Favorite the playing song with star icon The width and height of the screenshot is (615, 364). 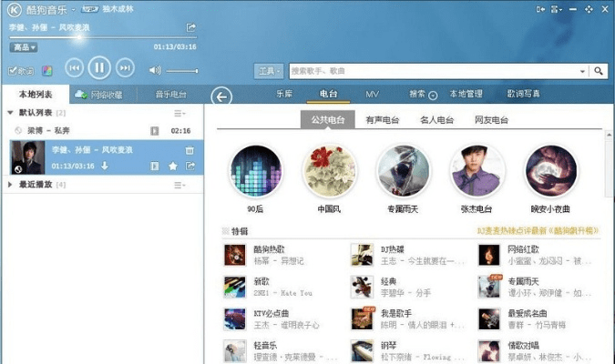(172, 167)
